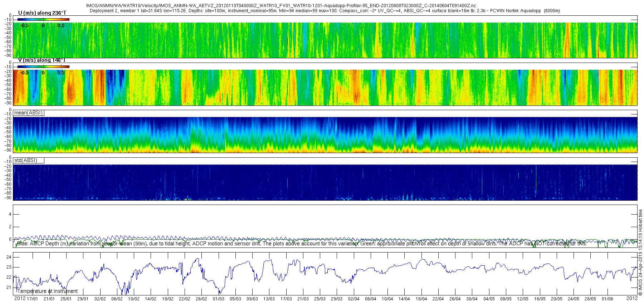This screenshot has height=304, width=644.
Task: Click the 30/04 date tick label
Action: 472,299
